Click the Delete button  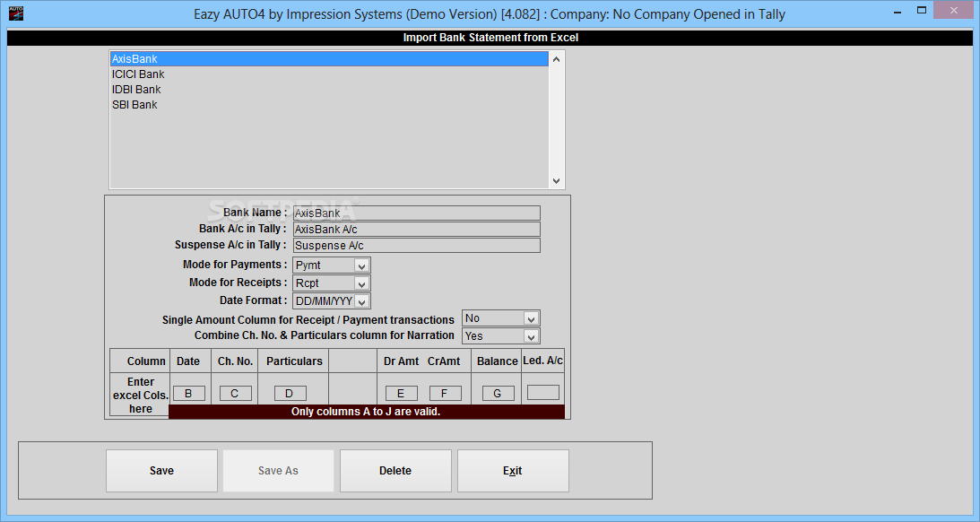(x=395, y=471)
